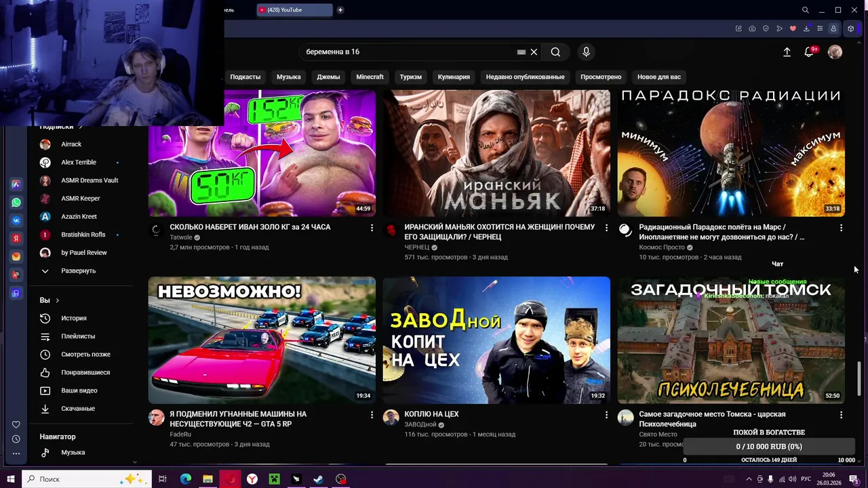The width and height of the screenshot is (868, 488).
Task: Open sidebar heart bookmarks icon
Action: click(x=16, y=425)
